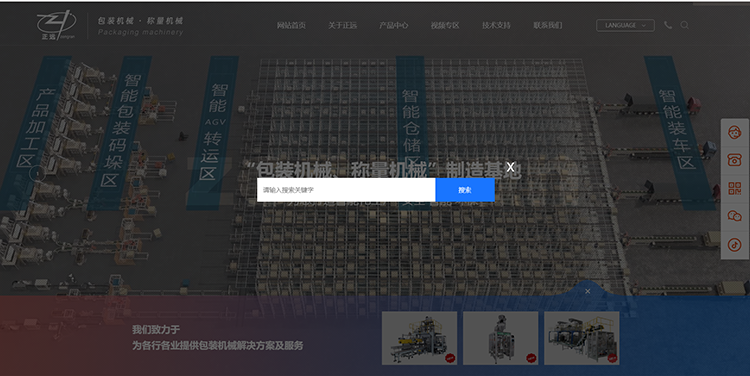Open online customer service sidebar icon
Viewport: 750px width, 376px height.
click(x=735, y=132)
